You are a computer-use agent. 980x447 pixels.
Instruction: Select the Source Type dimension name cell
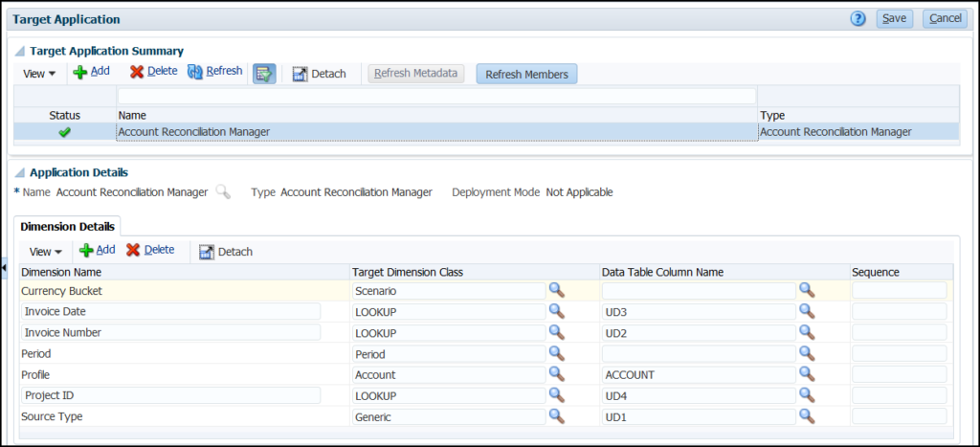[x=185, y=416]
